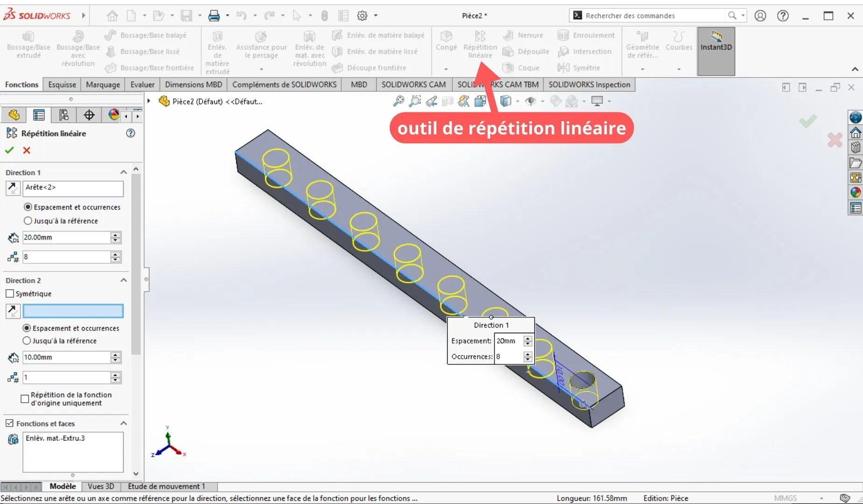
Task: Open the Nervure rib tool
Action: coord(523,35)
